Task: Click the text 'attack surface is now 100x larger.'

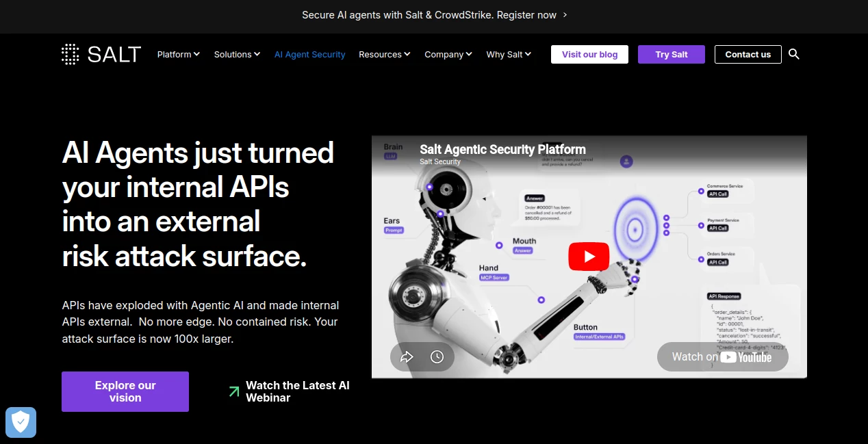Action: pos(148,339)
